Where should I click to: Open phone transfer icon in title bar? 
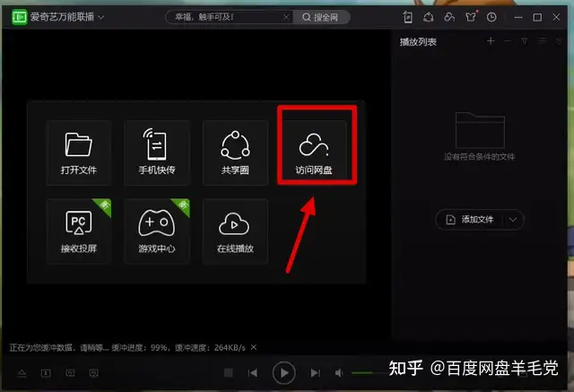[408, 17]
